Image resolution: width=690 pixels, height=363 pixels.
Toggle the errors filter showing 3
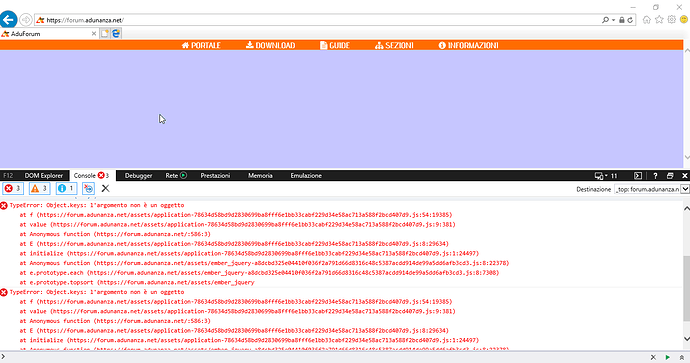click(13, 188)
